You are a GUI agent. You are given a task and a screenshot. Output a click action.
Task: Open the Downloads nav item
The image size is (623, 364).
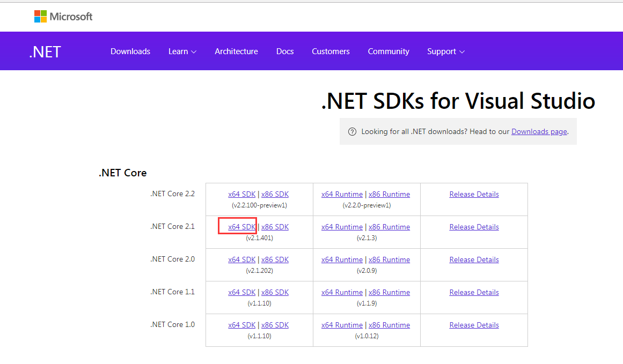coord(130,51)
